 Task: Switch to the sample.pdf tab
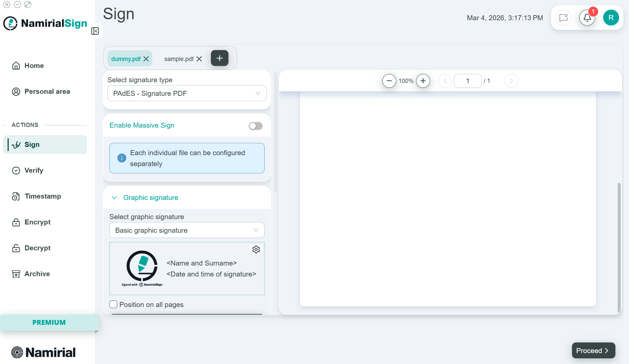(179, 59)
